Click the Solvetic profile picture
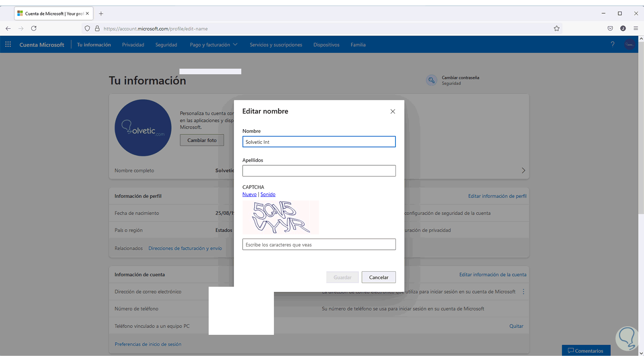This screenshot has height=361, width=644. point(143,127)
